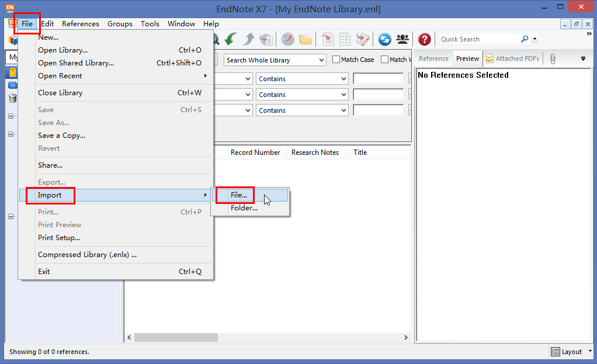
Task: Click the Share Library people icon
Action: (402, 39)
